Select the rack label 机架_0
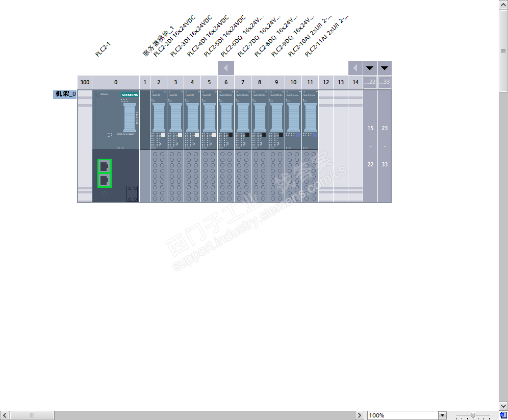Screen dimensions: 508x420 (x=65, y=94)
